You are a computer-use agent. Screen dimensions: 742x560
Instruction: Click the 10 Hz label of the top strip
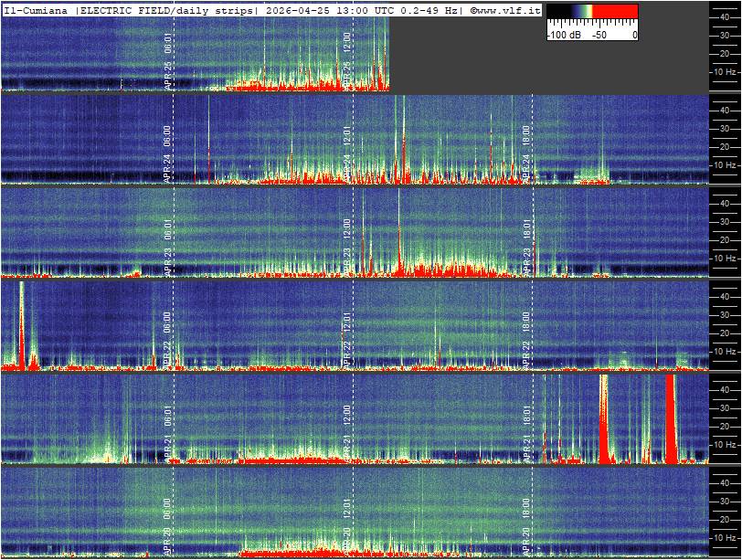click(725, 71)
